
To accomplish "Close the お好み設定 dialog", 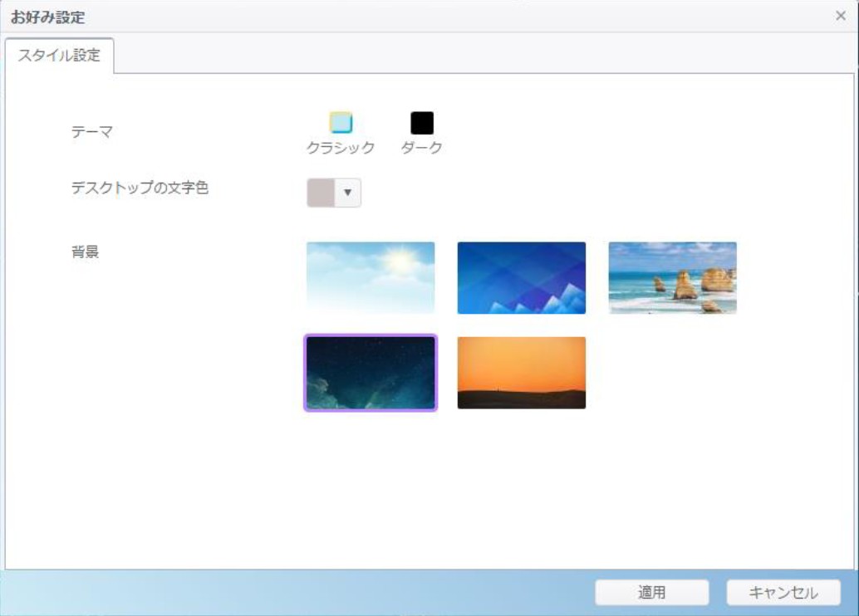I will [x=841, y=16].
